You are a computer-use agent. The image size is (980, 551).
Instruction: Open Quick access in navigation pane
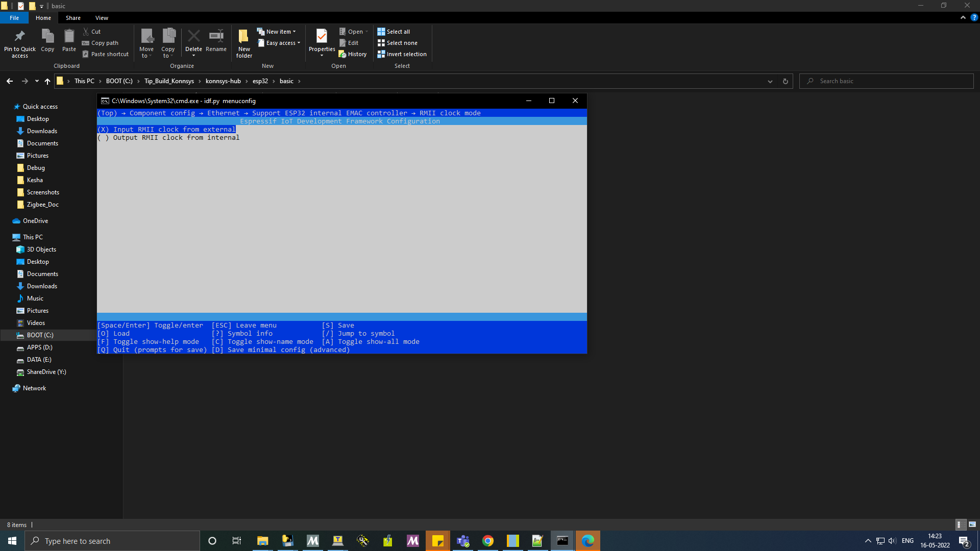pos(40,107)
